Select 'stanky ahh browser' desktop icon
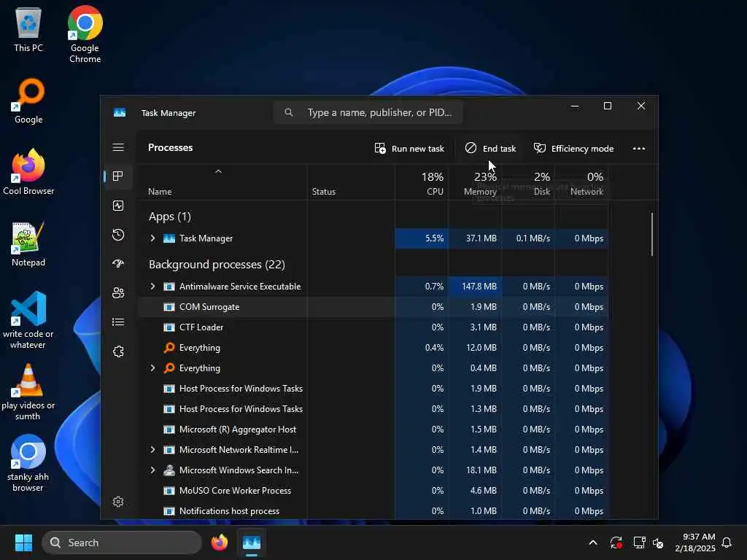Image resolution: width=747 pixels, height=560 pixels. [28, 463]
